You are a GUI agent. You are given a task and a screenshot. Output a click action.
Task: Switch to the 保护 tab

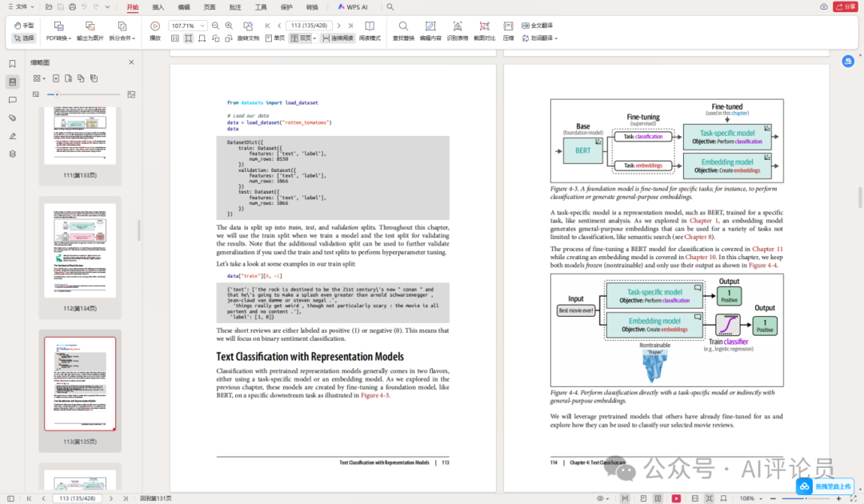pyautogui.click(x=286, y=7)
